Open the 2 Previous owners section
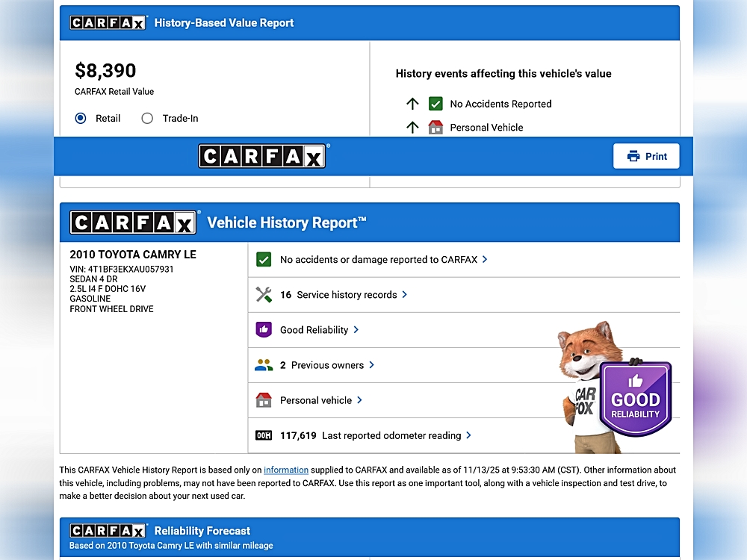The height and width of the screenshot is (560, 747). 326,365
